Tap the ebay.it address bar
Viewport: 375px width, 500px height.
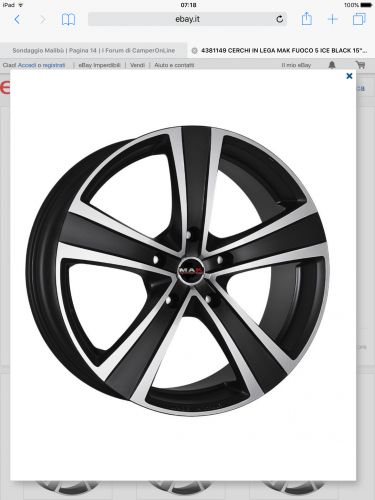[x=187, y=19]
